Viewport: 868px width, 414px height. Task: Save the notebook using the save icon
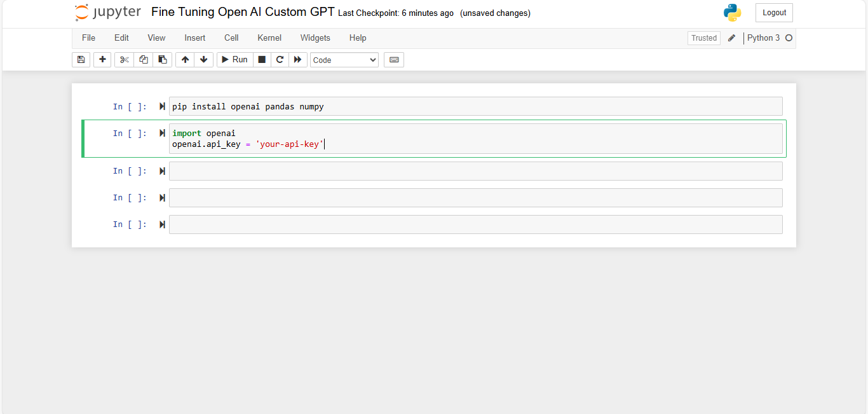(81, 59)
